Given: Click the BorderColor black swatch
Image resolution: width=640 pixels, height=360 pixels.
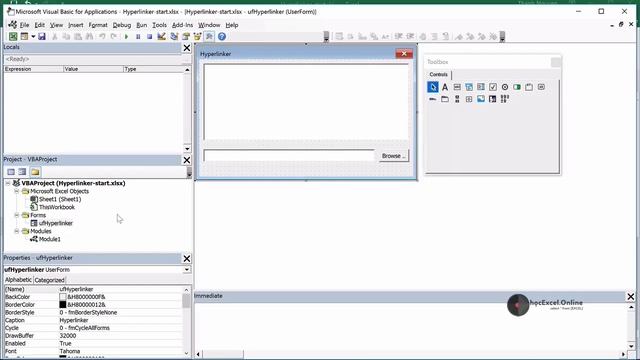Looking at the screenshot, I should pos(63,304).
